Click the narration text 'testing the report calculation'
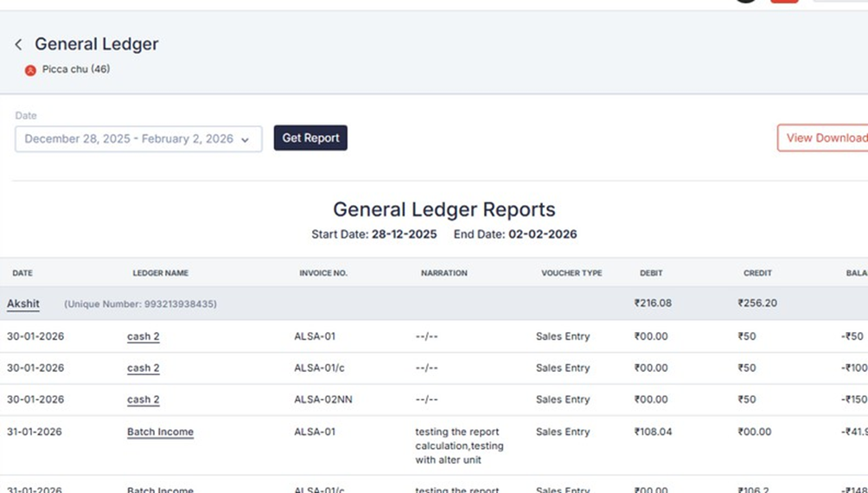 [x=459, y=439]
